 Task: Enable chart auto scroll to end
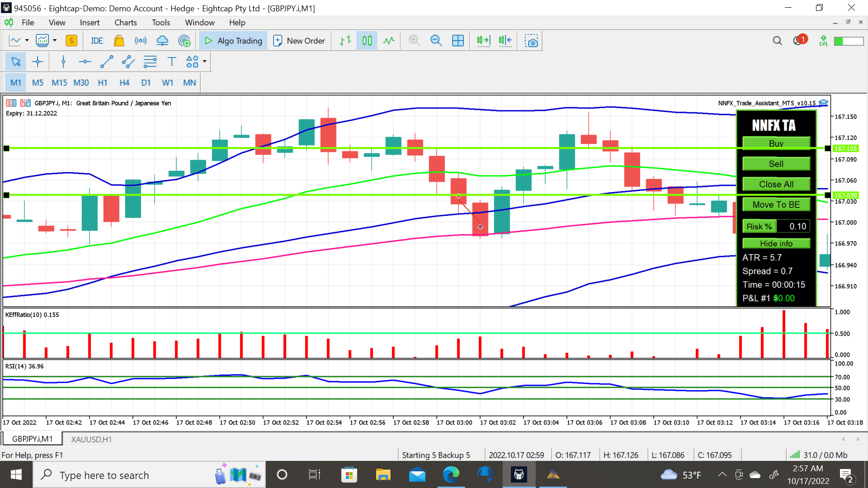[x=483, y=41]
